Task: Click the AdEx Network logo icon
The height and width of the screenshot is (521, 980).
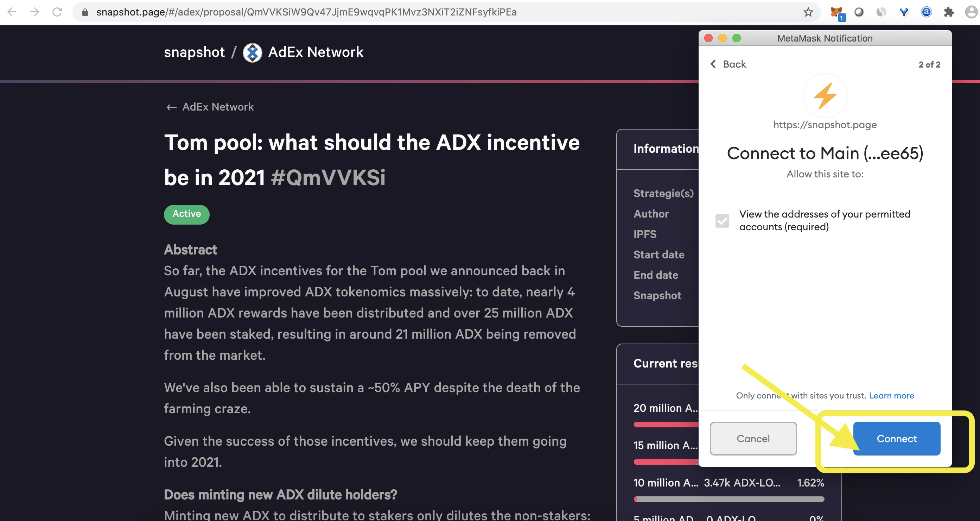Action: (252, 52)
